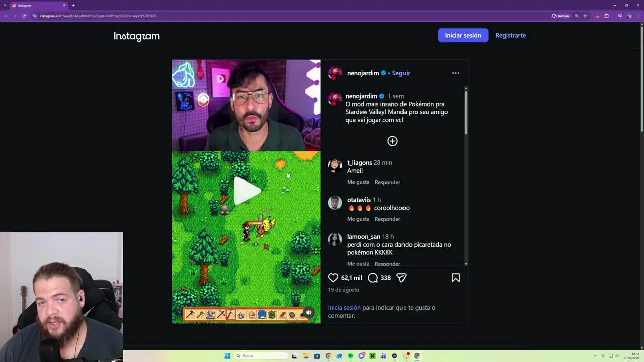Image resolution: width=644 pixels, height=362 pixels.
Task: Open lamoon_san avatar
Action: pyautogui.click(x=335, y=239)
